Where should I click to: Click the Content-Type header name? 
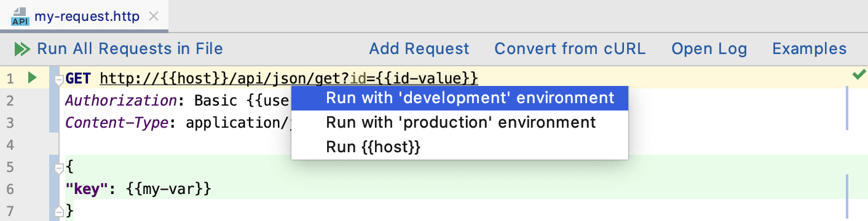coord(117,123)
